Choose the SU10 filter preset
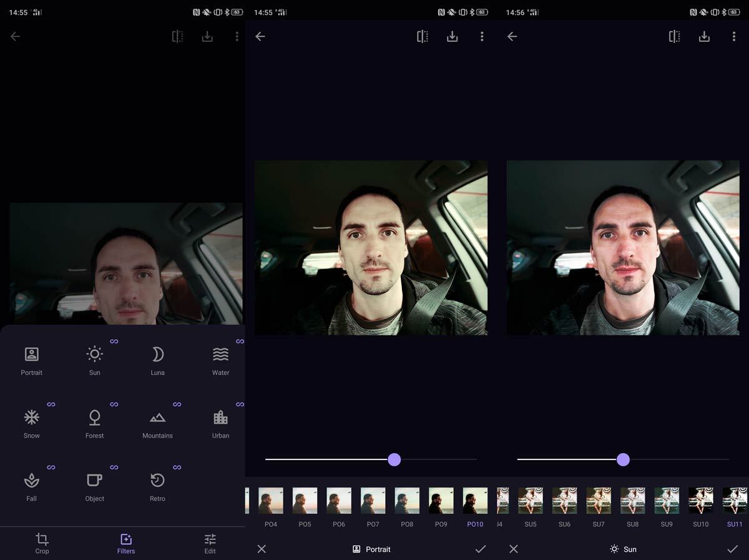749x560 pixels. [700, 501]
